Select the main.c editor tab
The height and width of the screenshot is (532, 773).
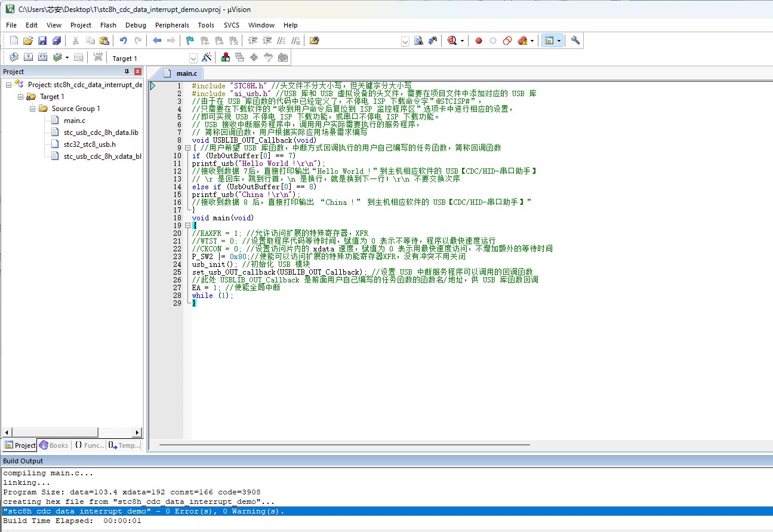[180, 73]
